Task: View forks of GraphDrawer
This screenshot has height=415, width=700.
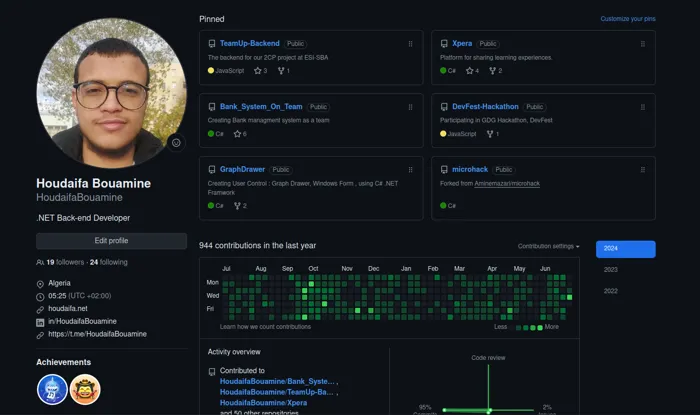Action: pos(240,206)
